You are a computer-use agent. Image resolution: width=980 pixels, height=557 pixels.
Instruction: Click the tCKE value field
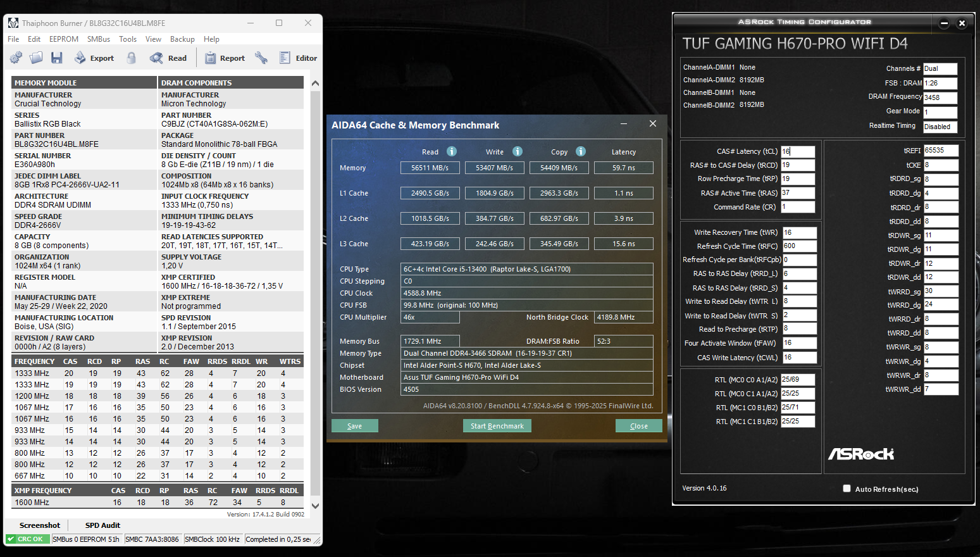point(941,165)
